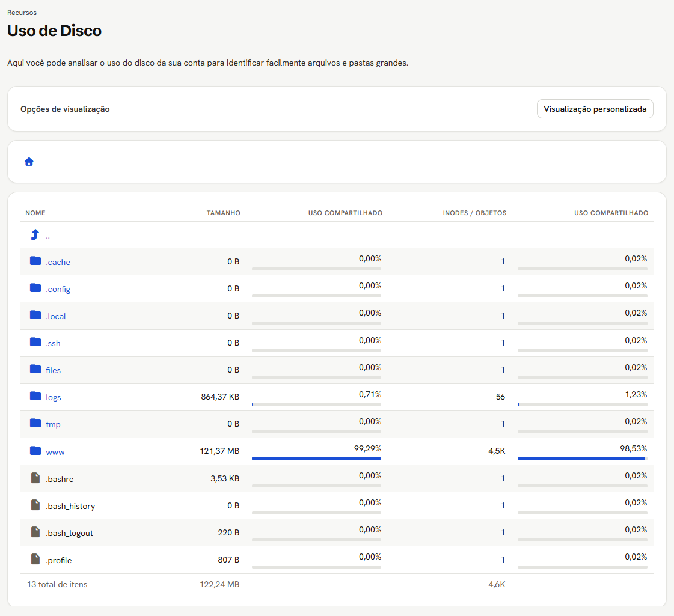The height and width of the screenshot is (616, 674).
Task: Click the .bash_history file icon
Action: point(35,505)
